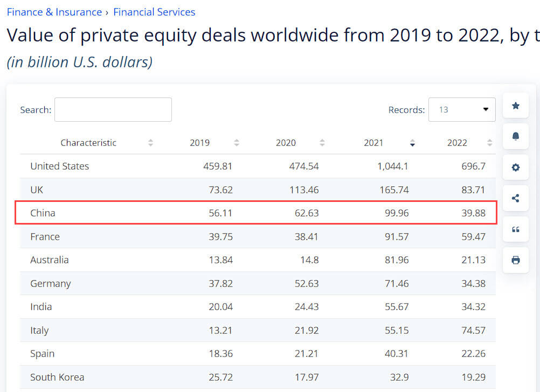540x392 pixels.
Task: Sort table by 2020 column arrows
Action: tap(322, 143)
